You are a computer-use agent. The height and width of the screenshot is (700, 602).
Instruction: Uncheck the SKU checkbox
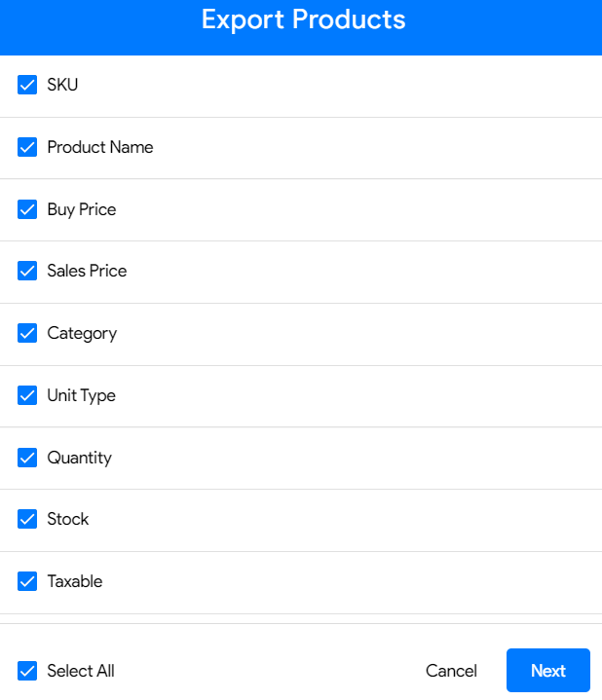click(x=27, y=85)
